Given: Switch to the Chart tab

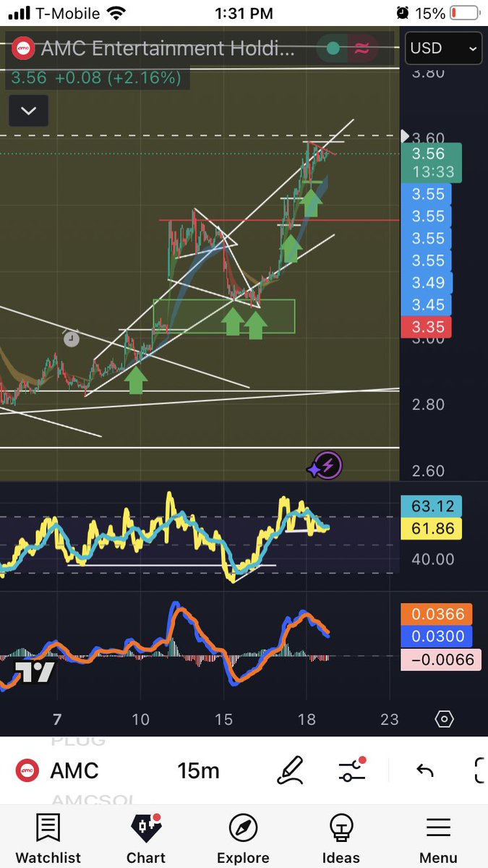Looking at the screenshot, I should (x=146, y=839).
